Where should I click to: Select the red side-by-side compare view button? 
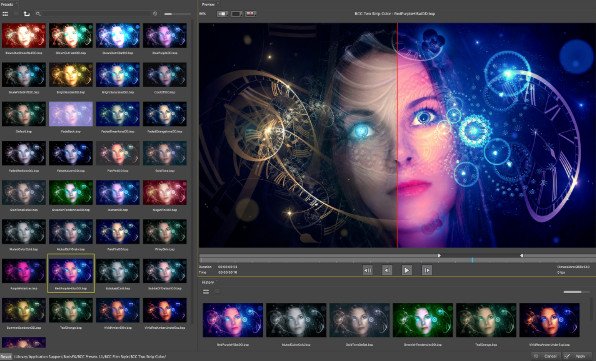[250, 14]
